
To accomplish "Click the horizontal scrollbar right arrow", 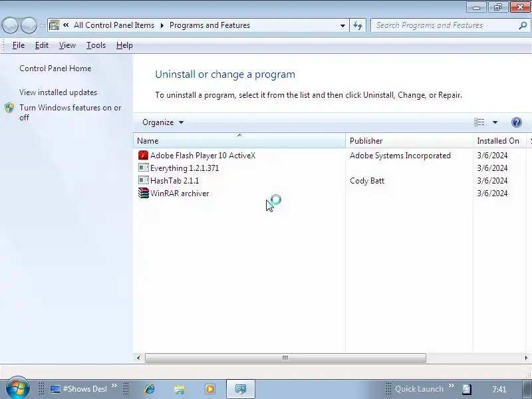I will click(x=526, y=358).
